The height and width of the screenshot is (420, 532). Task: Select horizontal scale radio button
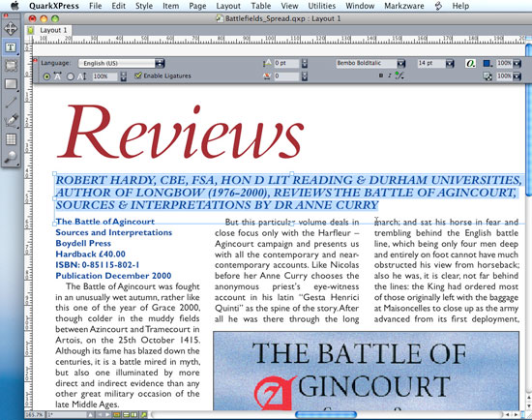(x=46, y=76)
